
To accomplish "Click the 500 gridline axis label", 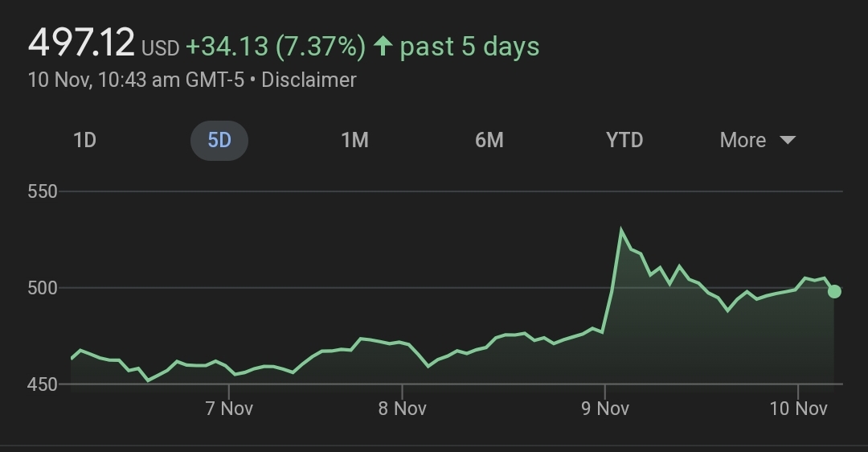I will coord(42,288).
